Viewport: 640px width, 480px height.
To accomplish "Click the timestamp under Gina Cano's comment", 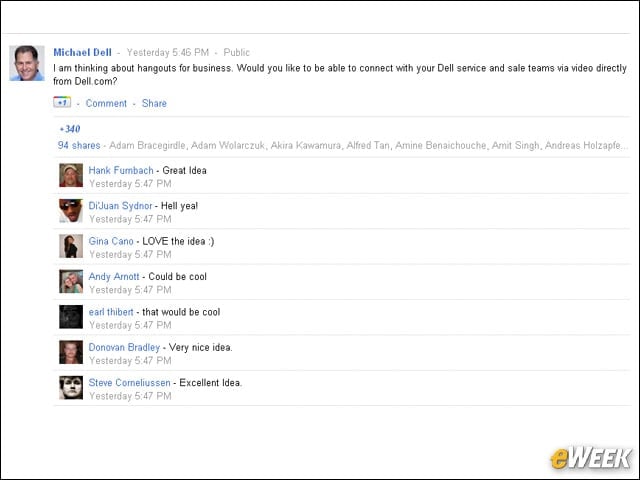I will tap(130, 255).
